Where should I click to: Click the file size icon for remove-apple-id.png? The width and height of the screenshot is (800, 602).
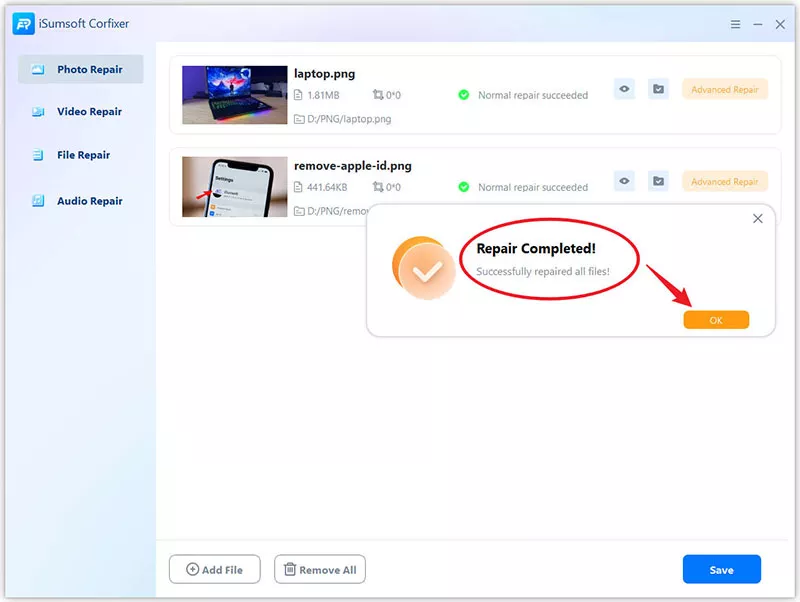tap(298, 187)
